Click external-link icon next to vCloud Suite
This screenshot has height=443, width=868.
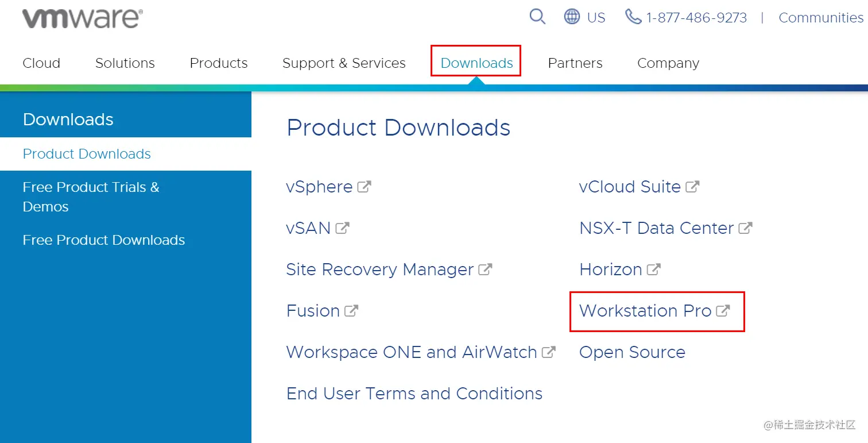click(692, 186)
